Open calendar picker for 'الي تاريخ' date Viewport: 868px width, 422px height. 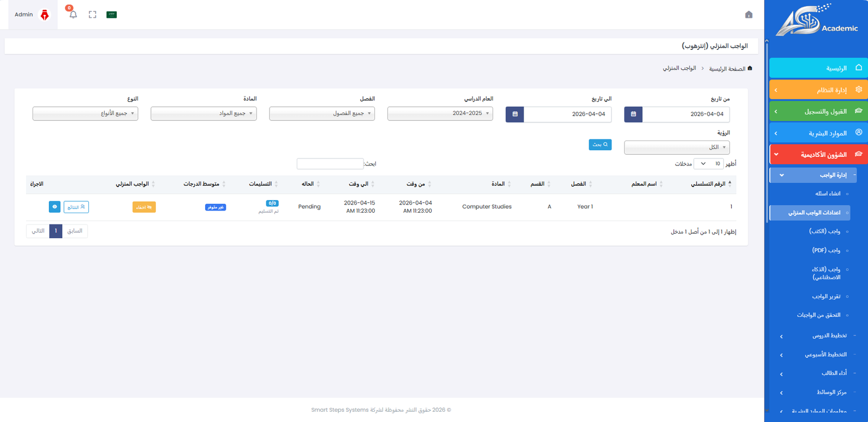tap(515, 114)
